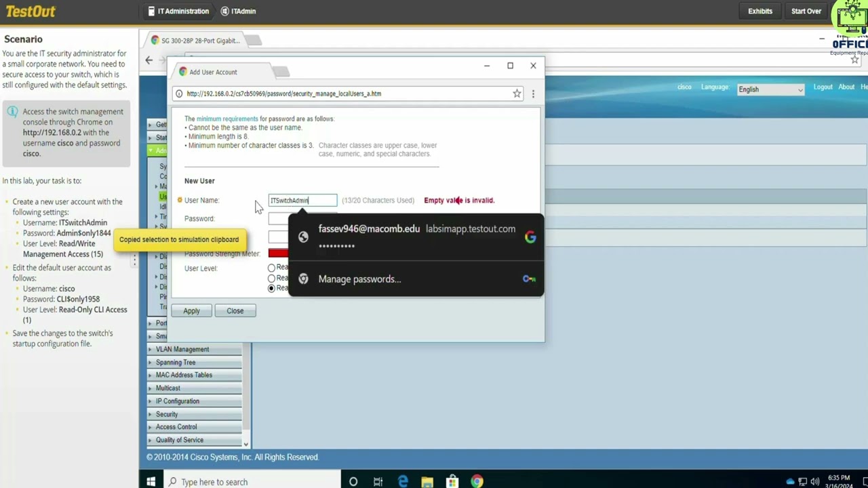
Task: Expand the Multicast section
Action: point(195,388)
